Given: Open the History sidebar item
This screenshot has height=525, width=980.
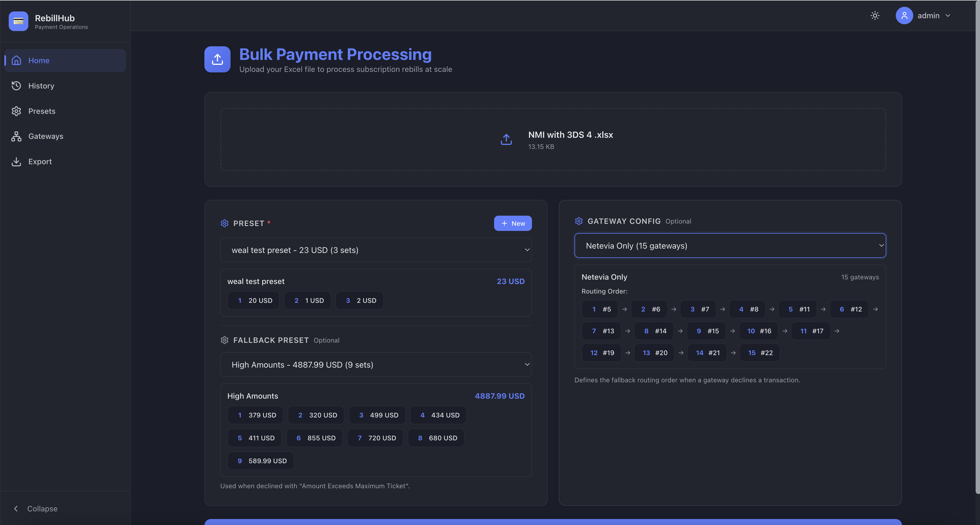Looking at the screenshot, I should (65, 86).
